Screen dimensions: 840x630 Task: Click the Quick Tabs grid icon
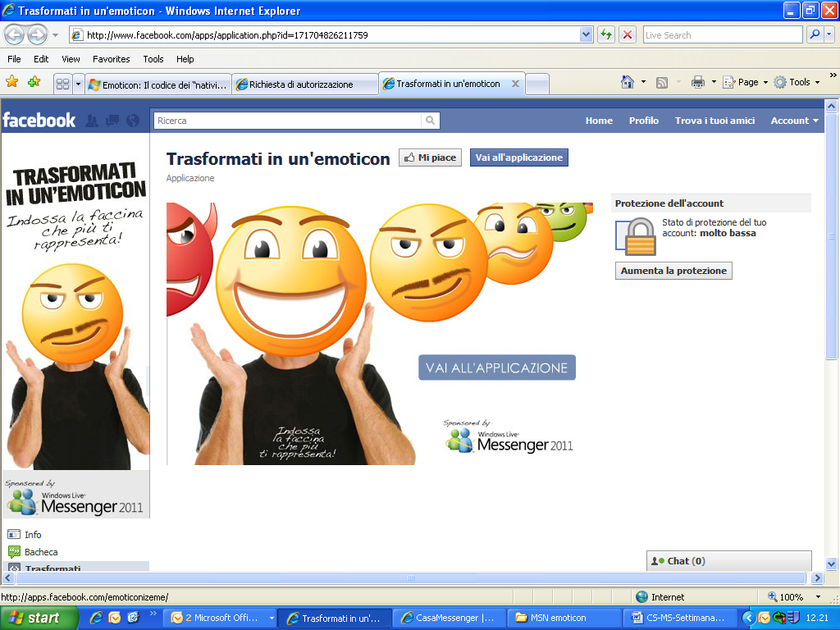[62, 84]
